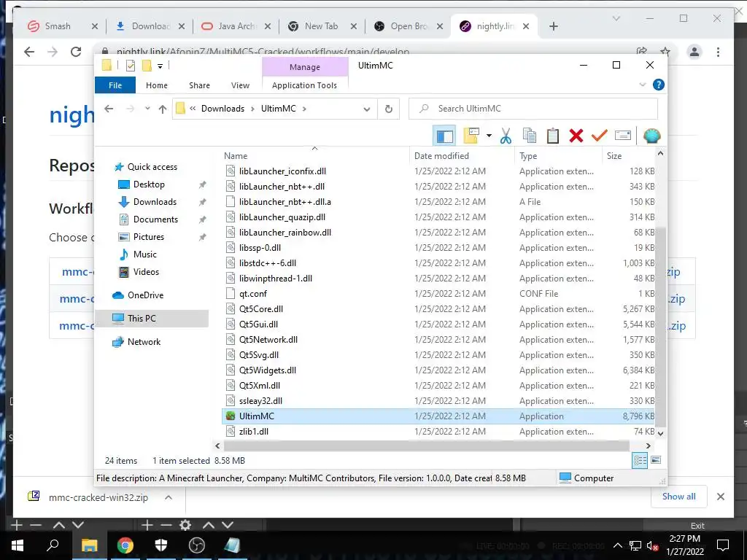Click the horizontal scrollbar in file list
The image size is (747, 560).
[x=426, y=446]
